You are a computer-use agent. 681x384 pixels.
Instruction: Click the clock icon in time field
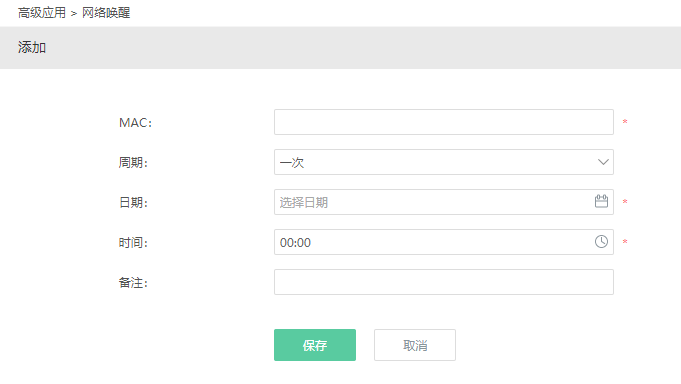click(601, 242)
